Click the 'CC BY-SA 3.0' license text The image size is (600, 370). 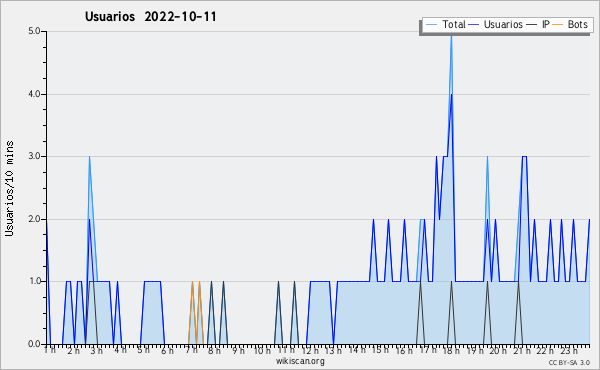click(569, 362)
